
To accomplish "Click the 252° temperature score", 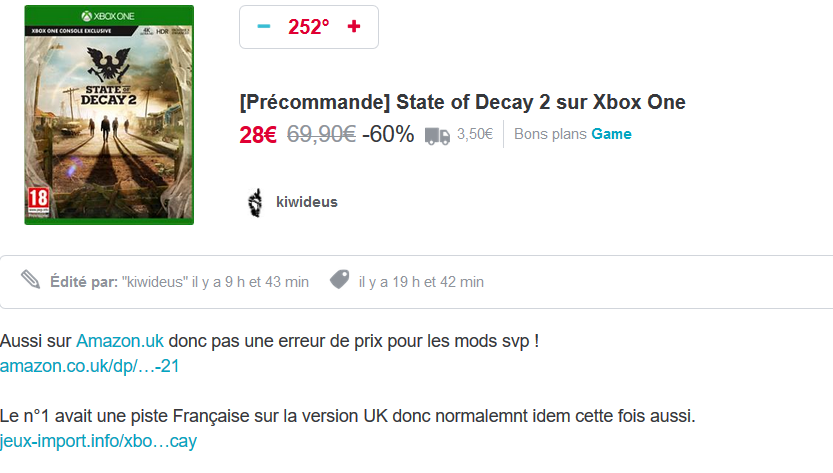I will point(309,27).
